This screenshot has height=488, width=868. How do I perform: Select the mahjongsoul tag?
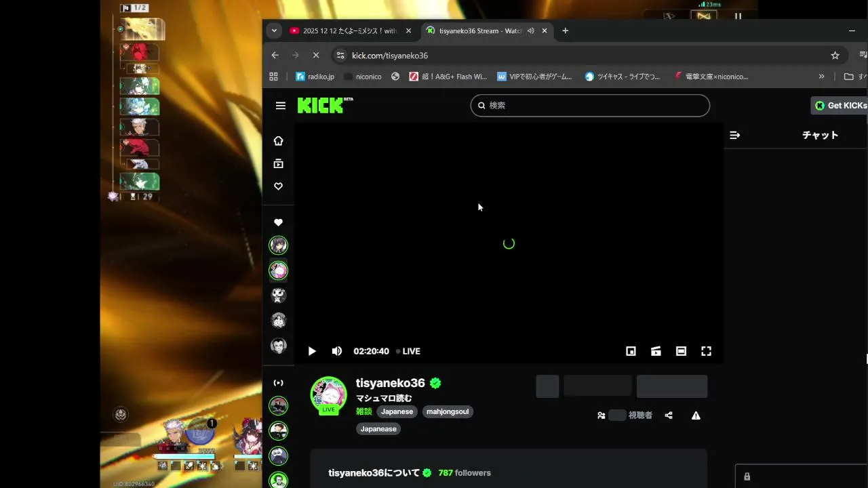pos(448,411)
